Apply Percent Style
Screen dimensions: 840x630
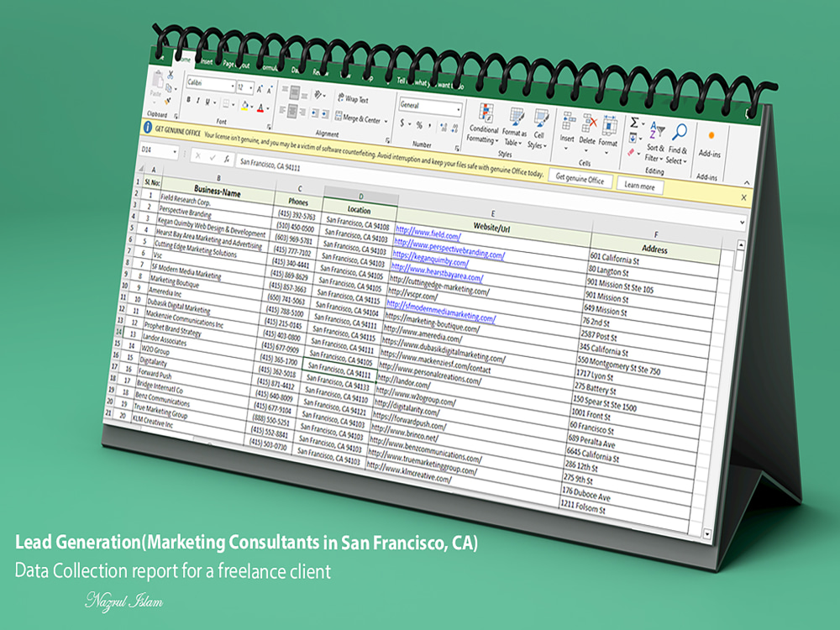tap(419, 125)
